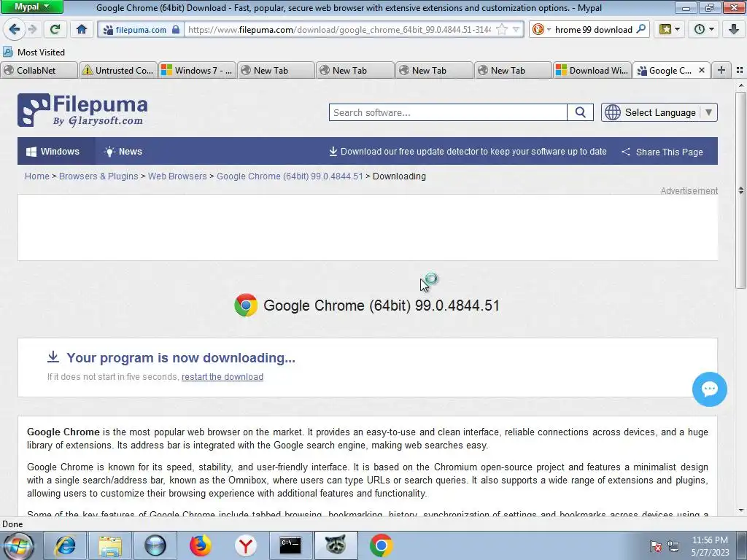Open the URL history dropdown arrow
This screenshot has width=747, height=560.
click(x=516, y=29)
